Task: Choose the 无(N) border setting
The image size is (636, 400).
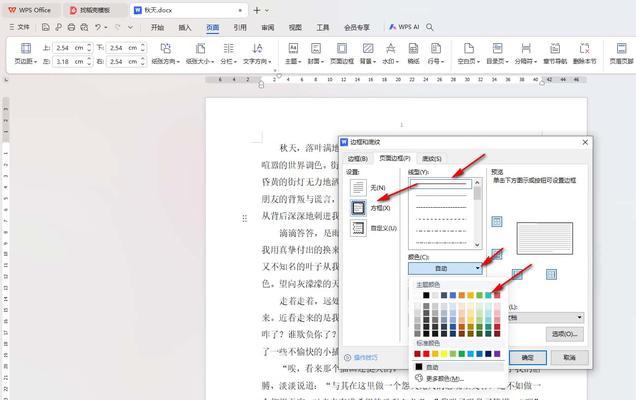Action: [368, 188]
